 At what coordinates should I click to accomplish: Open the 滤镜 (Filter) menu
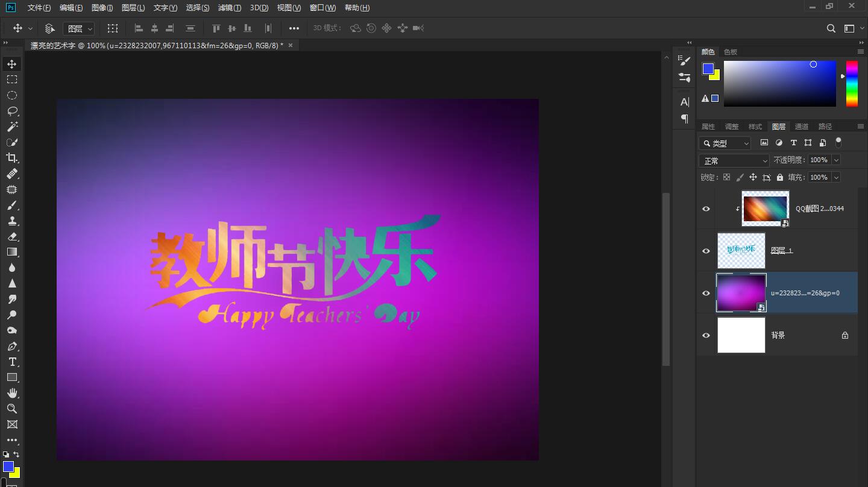pyautogui.click(x=229, y=8)
